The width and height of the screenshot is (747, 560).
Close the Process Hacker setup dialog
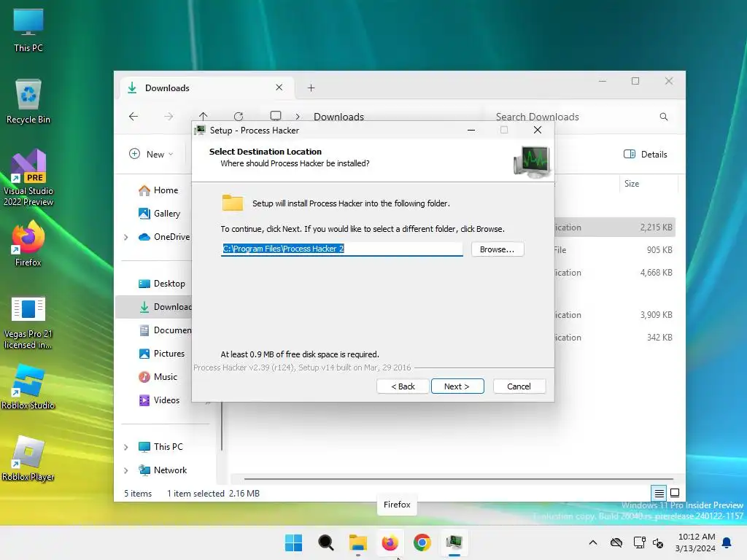click(x=538, y=130)
